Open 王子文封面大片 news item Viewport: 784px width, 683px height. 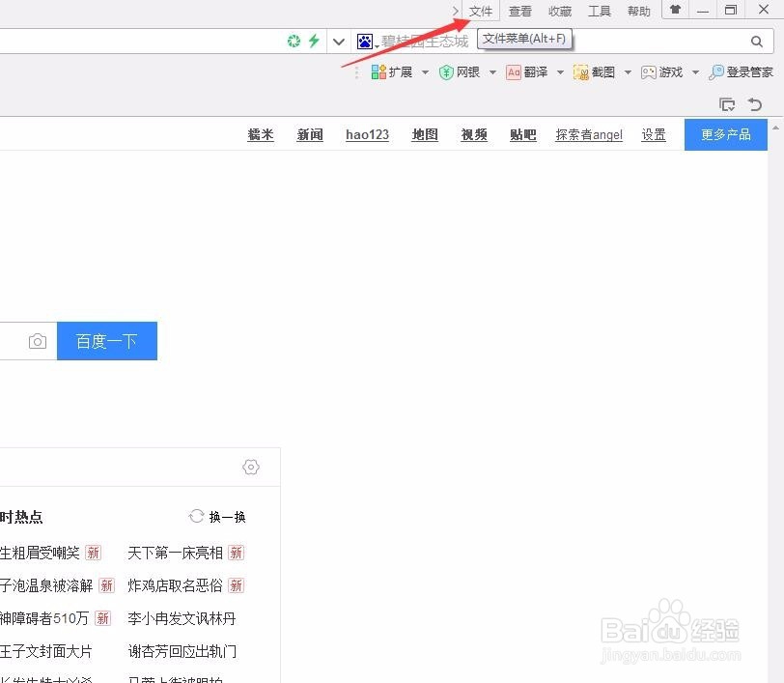pos(46,651)
